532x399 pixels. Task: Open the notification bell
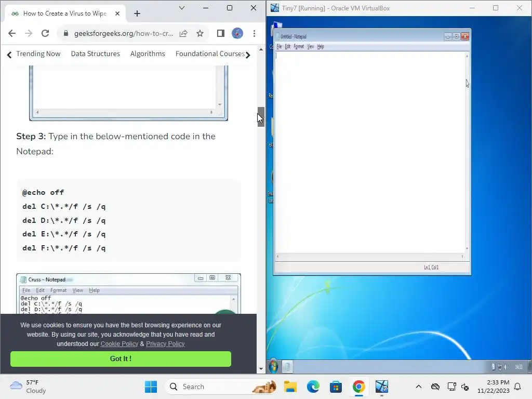(x=518, y=387)
